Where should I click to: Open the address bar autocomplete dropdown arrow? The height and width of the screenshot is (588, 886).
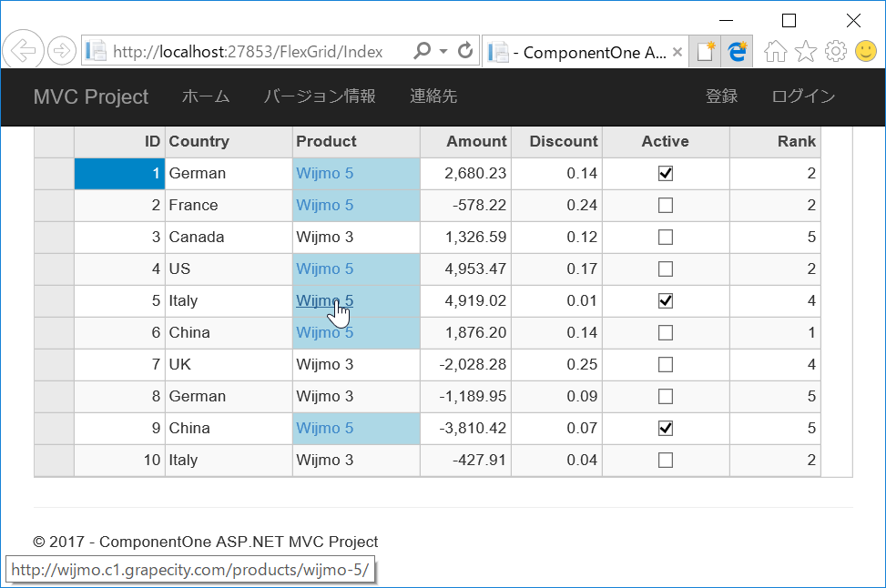[x=443, y=51]
